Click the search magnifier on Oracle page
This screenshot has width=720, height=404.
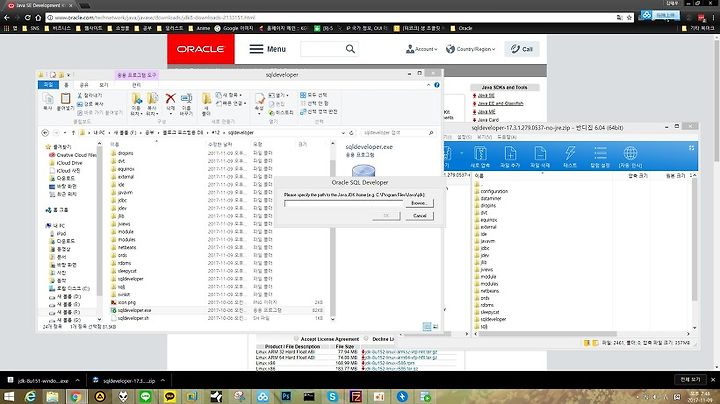pyautogui.click(x=350, y=49)
